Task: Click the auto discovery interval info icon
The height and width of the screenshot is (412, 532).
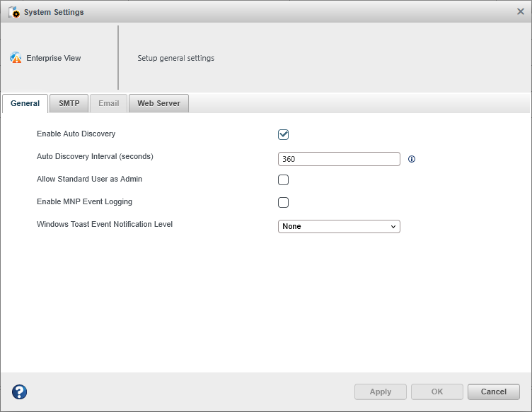Action: (x=412, y=159)
